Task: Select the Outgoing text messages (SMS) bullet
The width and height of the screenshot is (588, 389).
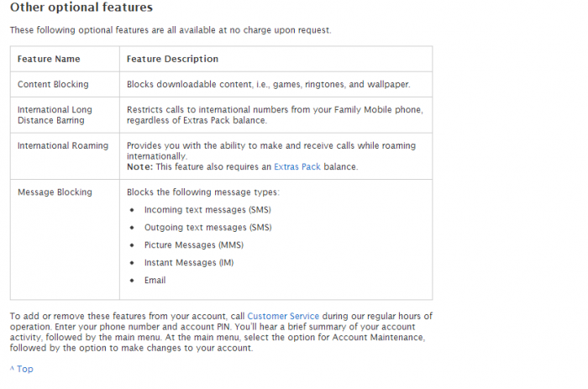Action: point(207,228)
